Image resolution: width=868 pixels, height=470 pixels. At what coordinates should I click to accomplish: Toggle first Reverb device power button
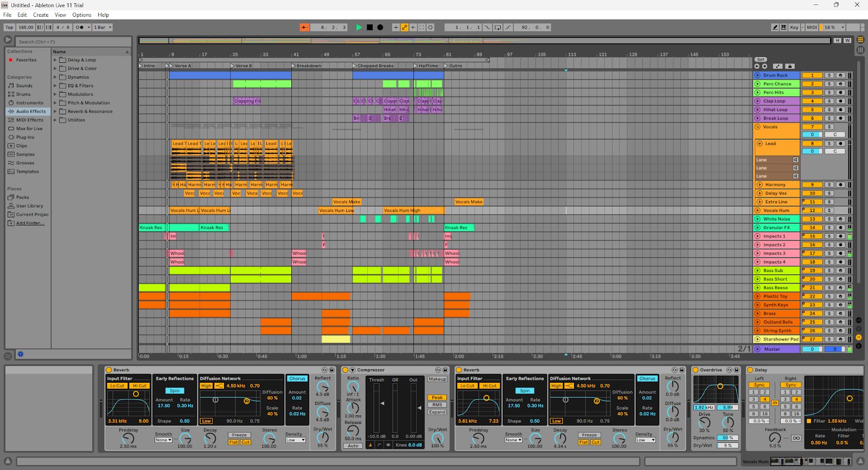pyautogui.click(x=108, y=370)
